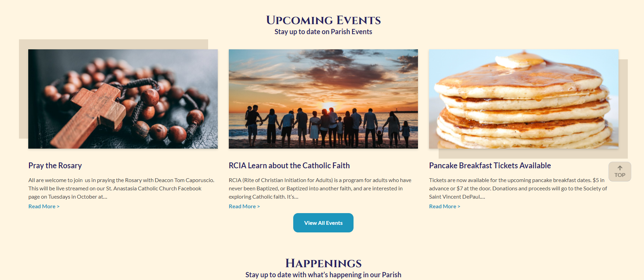Click the beige decorative block behind rosary image
The image size is (644, 280).
[23, 90]
